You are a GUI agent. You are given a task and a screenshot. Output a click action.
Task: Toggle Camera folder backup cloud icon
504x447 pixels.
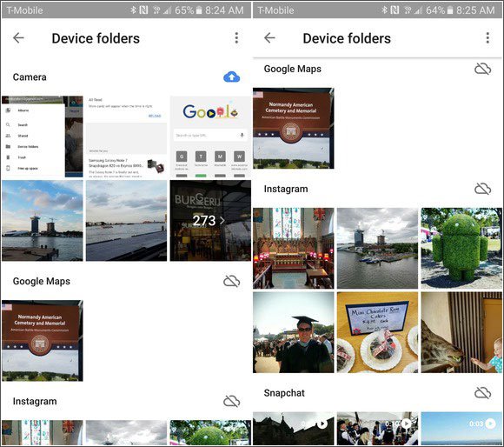(x=231, y=77)
